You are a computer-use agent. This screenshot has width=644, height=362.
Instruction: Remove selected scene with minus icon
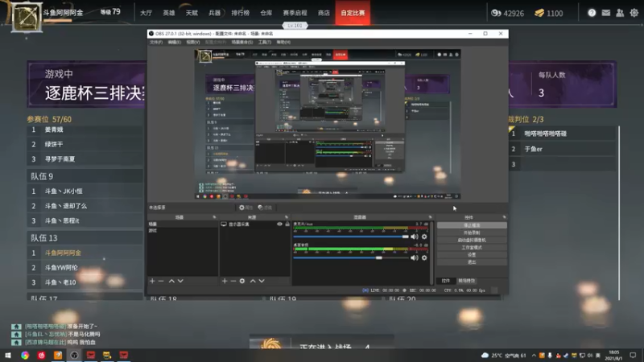click(x=161, y=281)
